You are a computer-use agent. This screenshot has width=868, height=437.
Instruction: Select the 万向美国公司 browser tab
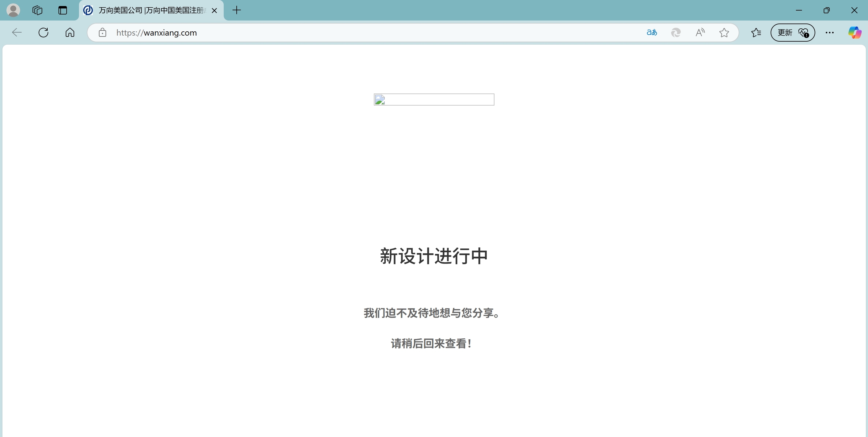coord(152,11)
